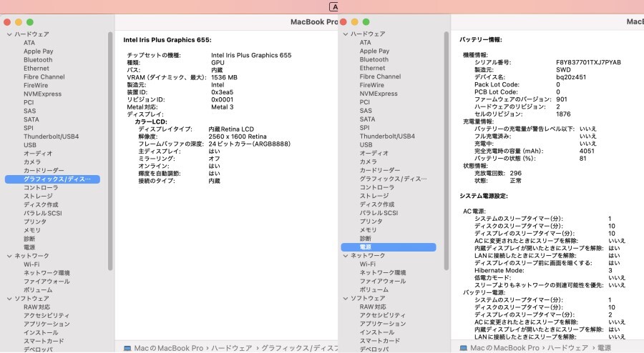Image resolution: width=644 pixels, height=353 pixels.
Task: Select Apple Pay in left window sidebar
Action: pyautogui.click(x=38, y=51)
